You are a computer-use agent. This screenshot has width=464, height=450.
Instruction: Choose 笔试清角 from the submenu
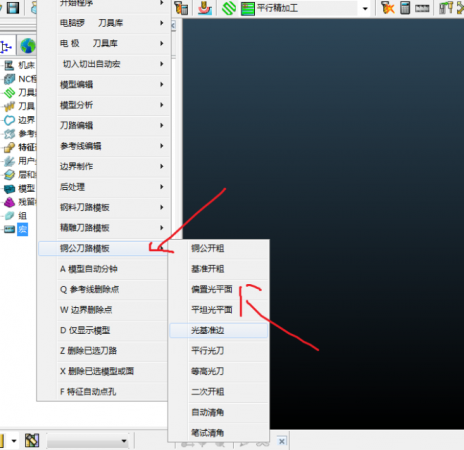click(219, 433)
